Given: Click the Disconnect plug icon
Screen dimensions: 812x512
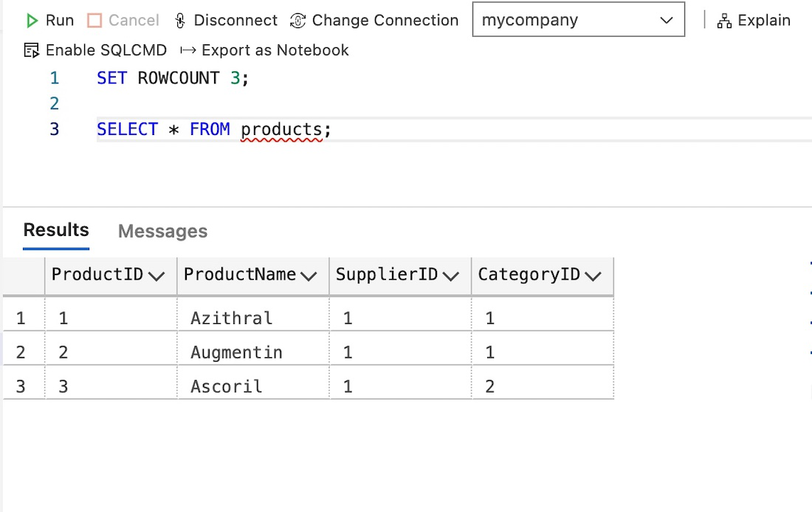Looking at the screenshot, I should pyautogui.click(x=180, y=21).
